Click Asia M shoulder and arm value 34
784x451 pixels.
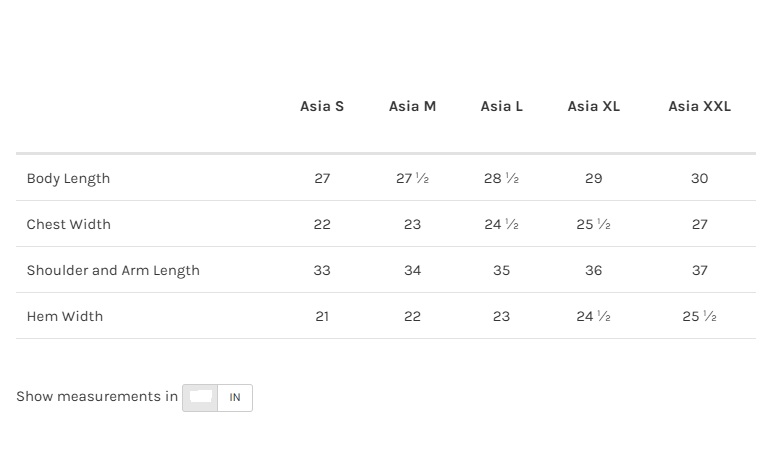click(x=412, y=270)
